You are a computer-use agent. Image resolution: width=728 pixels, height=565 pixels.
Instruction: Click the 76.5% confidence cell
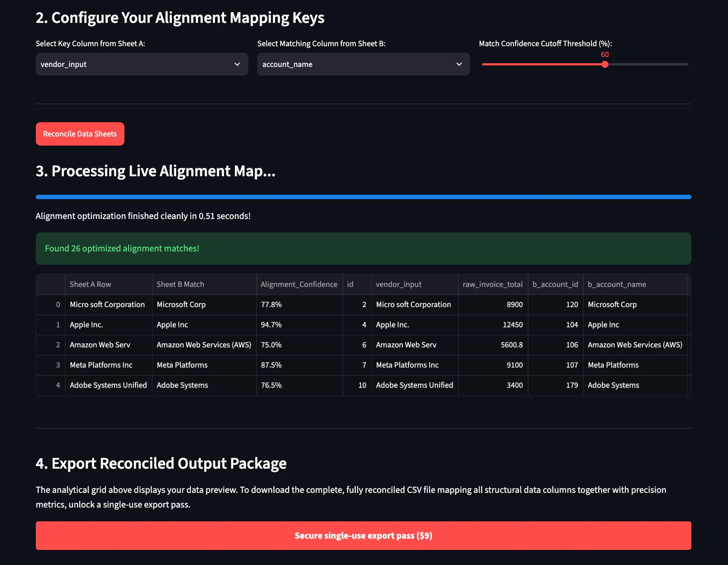pos(299,385)
